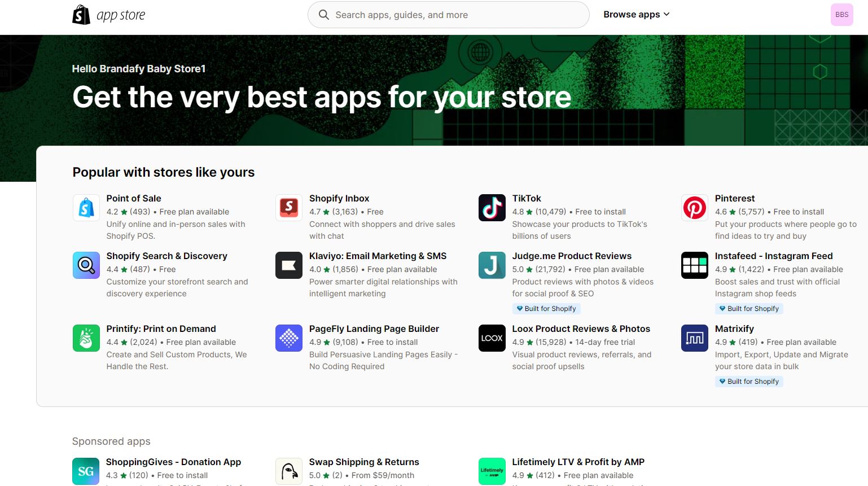Open the Matrixify title link
This screenshot has height=486, width=868.
[734, 329]
